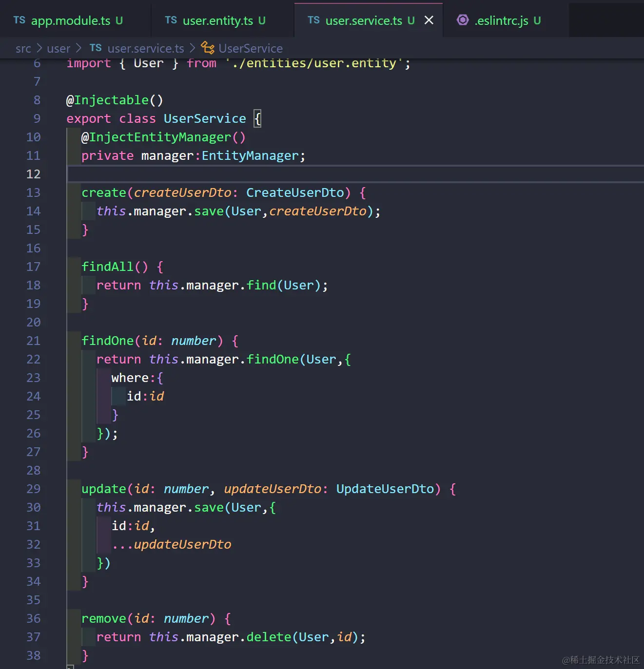The width and height of the screenshot is (644, 669).
Task: Click the './entities/user.entity' import path
Action: click(x=314, y=63)
